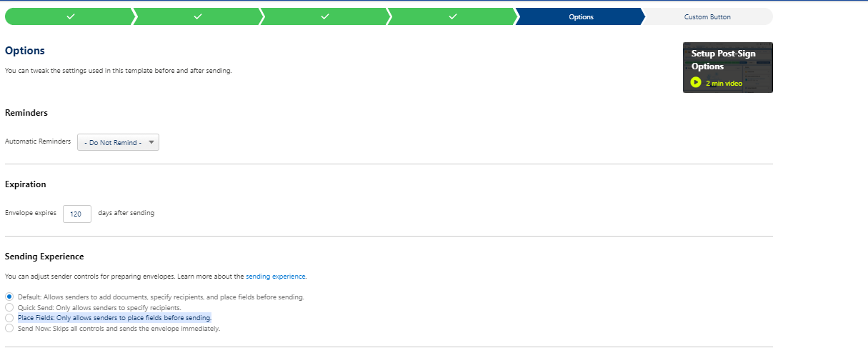This screenshot has height=363, width=868.
Task: Switch to the Custom Button step
Action: pos(707,16)
